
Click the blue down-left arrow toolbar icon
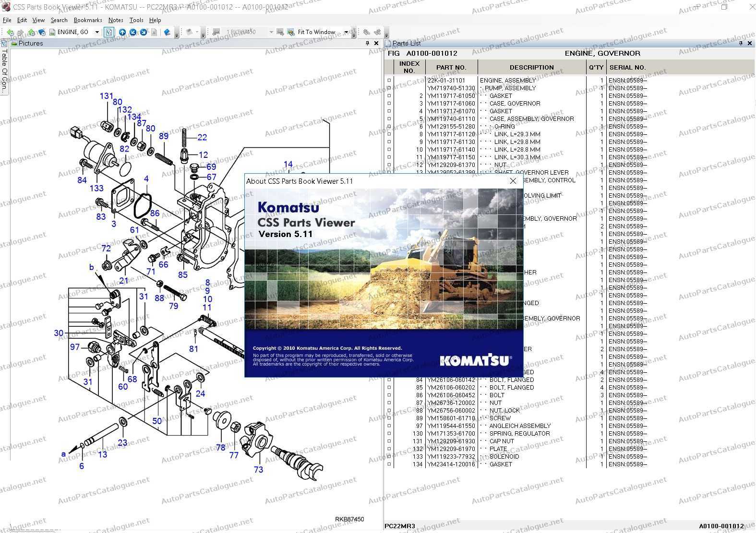point(133,32)
